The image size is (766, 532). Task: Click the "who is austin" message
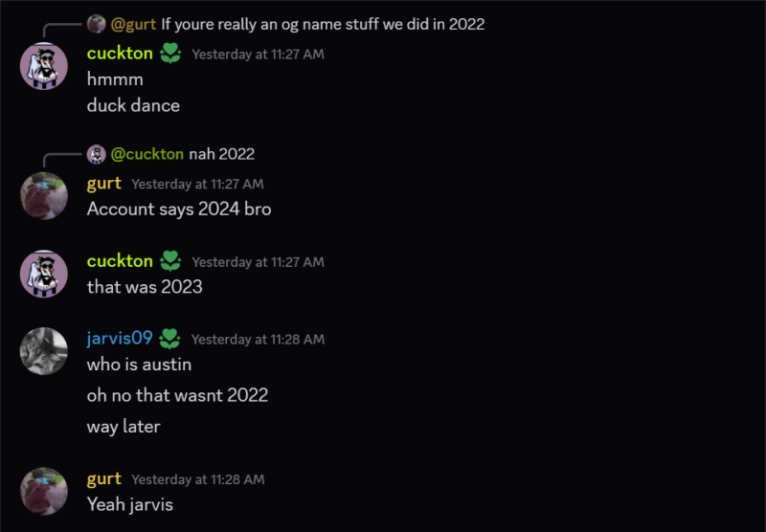click(x=139, y=365)
